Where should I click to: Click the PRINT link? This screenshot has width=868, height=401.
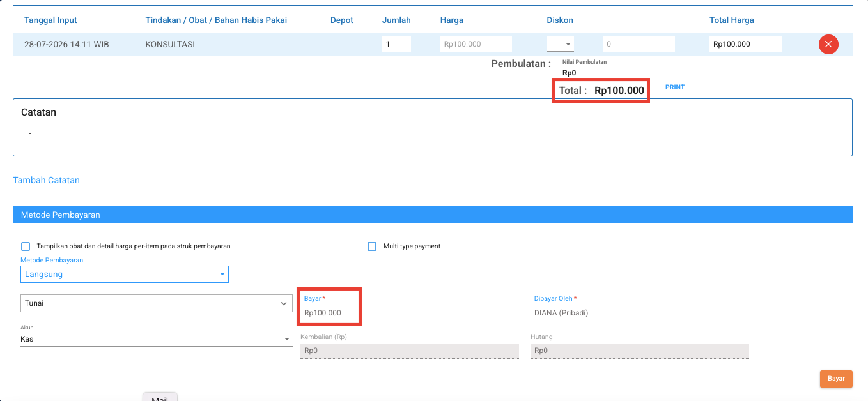pyautogui.click(x=675, y=87)
